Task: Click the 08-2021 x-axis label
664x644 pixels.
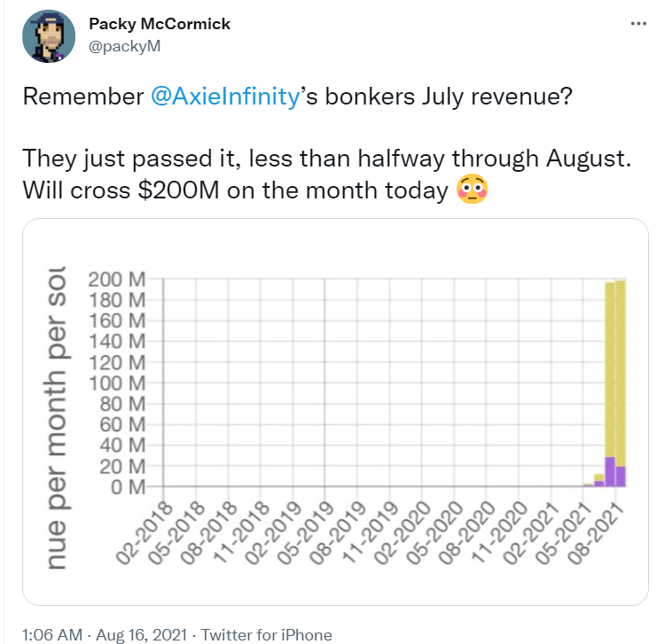Action: pos(596,534)
